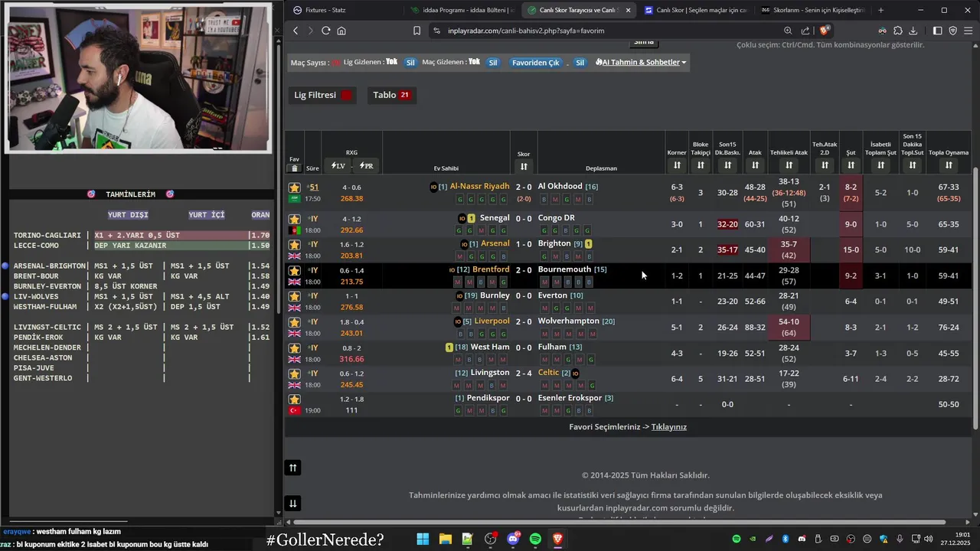The height and width of the screenshot is (551, 980).
Task: Sort table by Skor column
Action: click(524, 166)
